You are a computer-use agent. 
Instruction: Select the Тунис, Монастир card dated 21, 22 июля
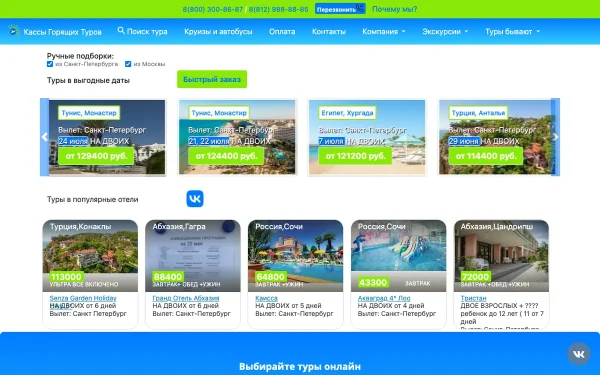click(237, 137)
